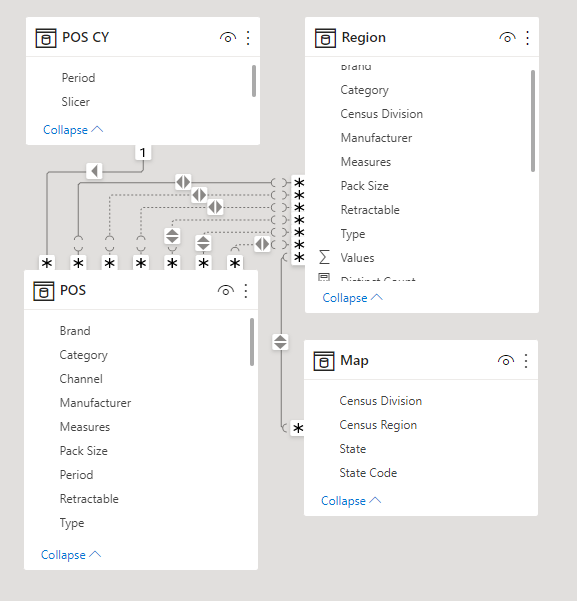This screenshot has height=601, width=577.
Task: Select Period field in POS table
Action: coord(76,475)
